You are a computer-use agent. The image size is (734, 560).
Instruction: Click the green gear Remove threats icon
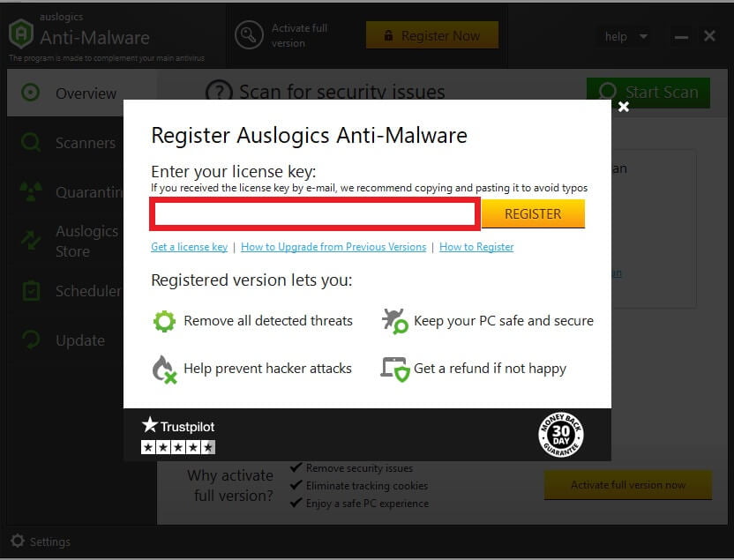click(164, 321)
